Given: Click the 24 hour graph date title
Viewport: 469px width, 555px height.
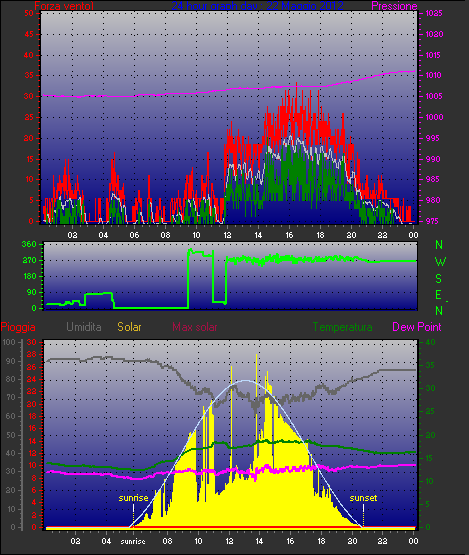Looking at the screenshot, I should [x=257, y=6].
